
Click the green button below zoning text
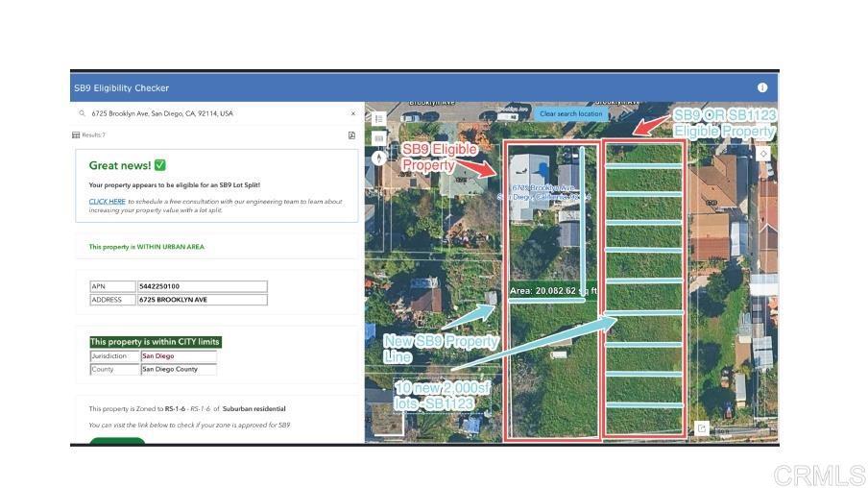coord(117,441)
